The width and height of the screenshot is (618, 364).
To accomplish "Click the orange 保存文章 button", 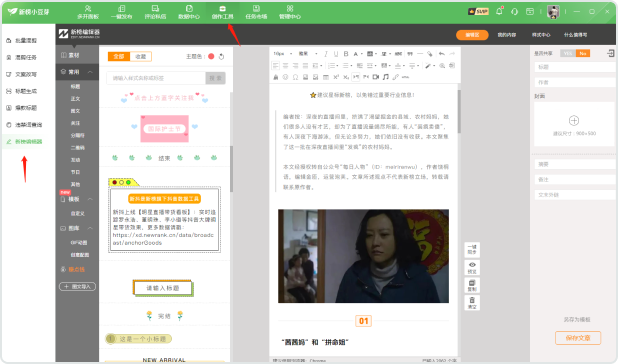I will (578, 338).
